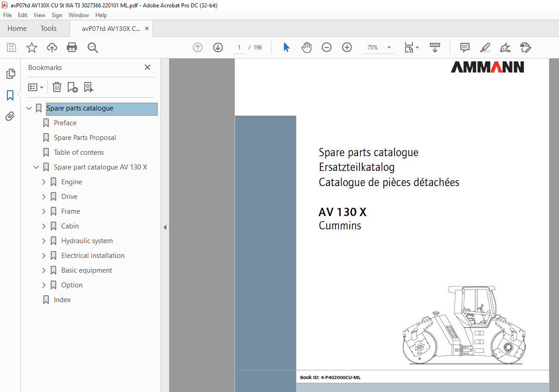Choose the arrow Selection tool

(286, 47)
